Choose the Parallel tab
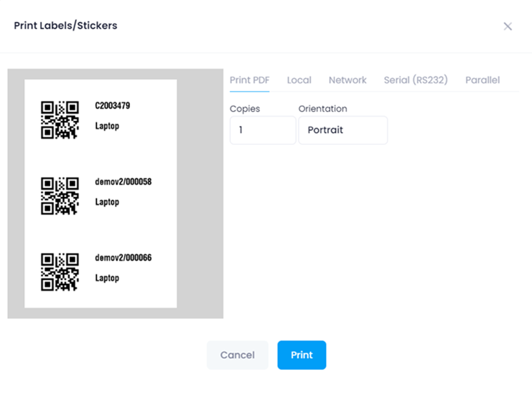532x404 pixels. (482, 80)
